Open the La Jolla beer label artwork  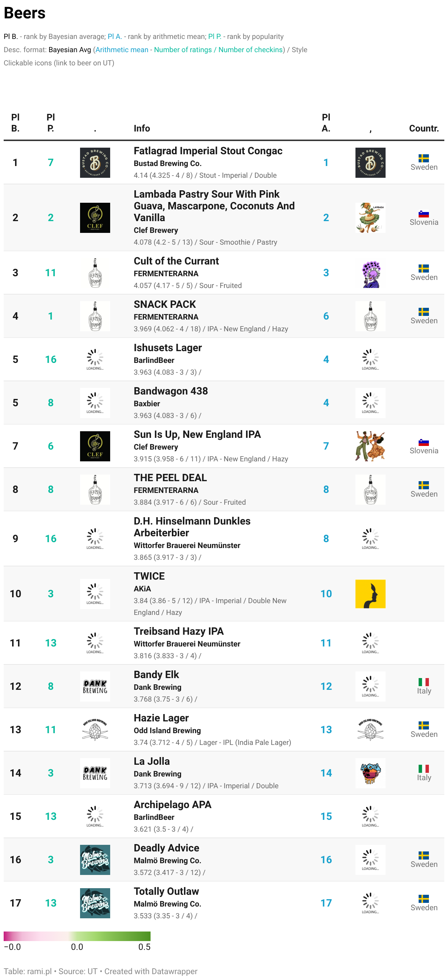[370, 773]
